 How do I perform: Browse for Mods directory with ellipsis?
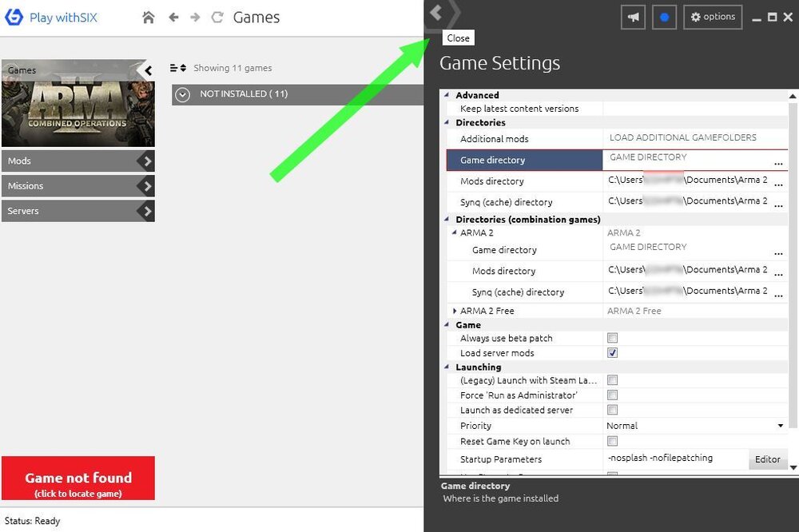[778, 185]
